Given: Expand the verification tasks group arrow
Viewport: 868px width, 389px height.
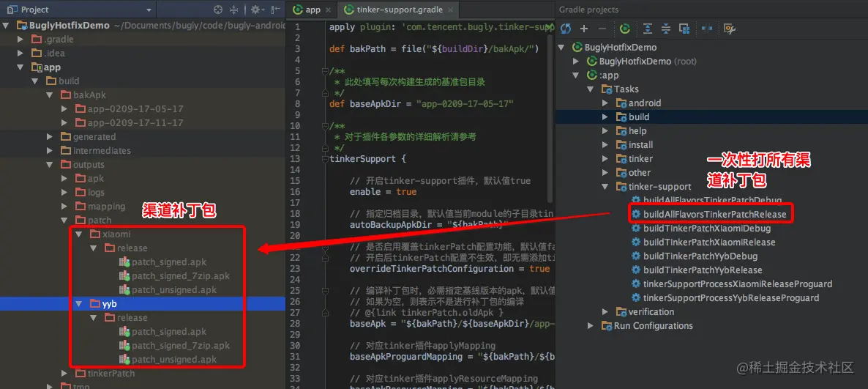Looking at the screenshot, I should tap(605, 312).
